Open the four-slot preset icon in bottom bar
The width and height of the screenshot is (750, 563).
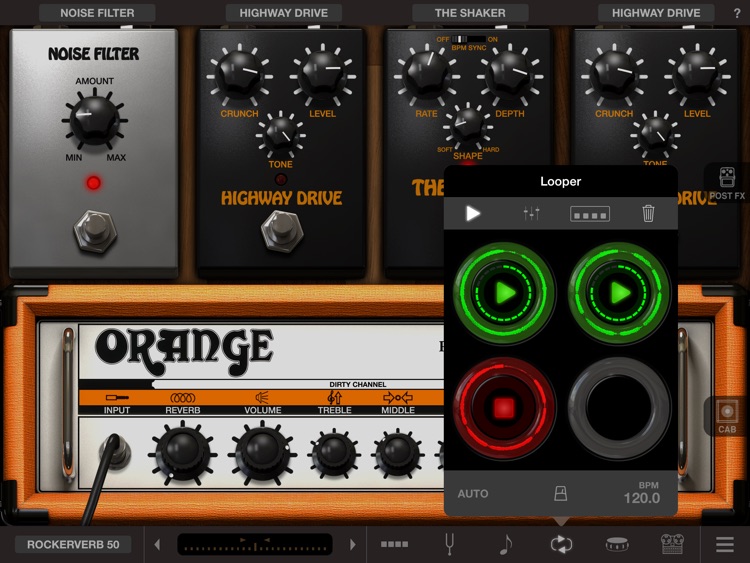[394, 544]
